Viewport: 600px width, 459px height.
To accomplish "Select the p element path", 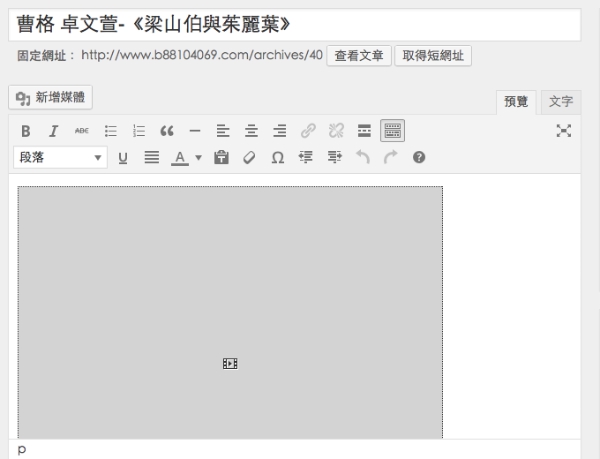I will point(22,449).
